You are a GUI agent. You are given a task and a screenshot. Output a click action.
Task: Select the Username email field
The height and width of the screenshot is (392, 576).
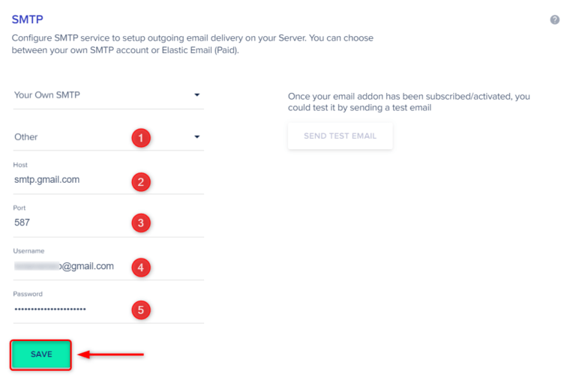pos(67,266)
